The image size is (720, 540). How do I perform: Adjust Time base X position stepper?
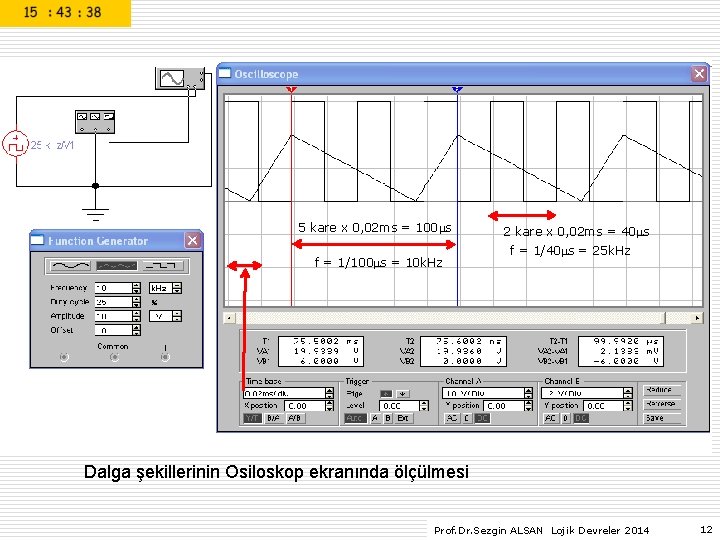[329, 405]
